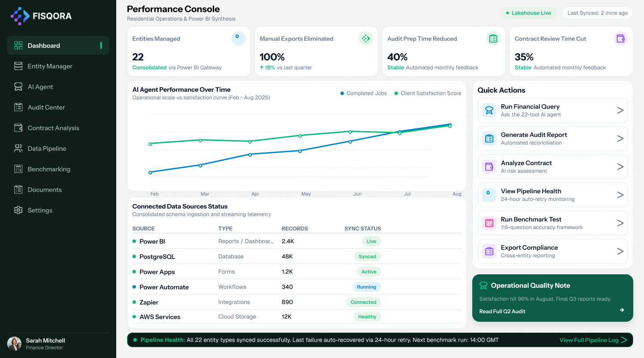Open Audit Center from the sidebar

[58, 107]
